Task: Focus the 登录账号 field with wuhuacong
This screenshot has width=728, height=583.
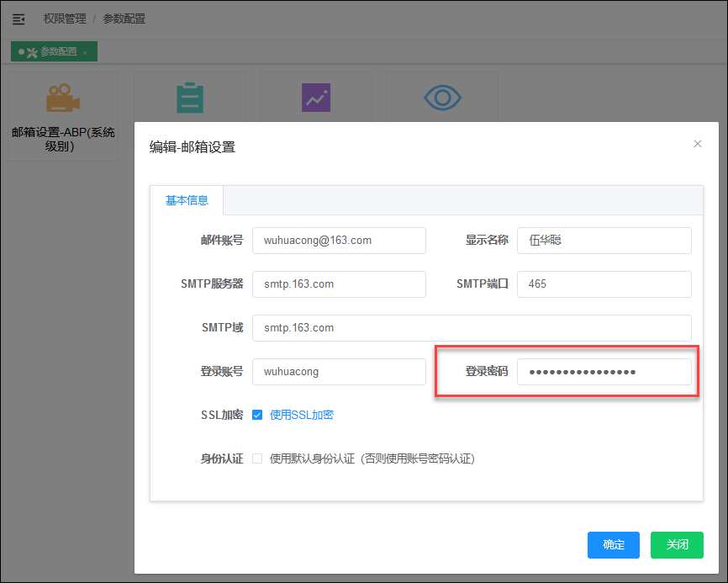Action: [339, 372]
